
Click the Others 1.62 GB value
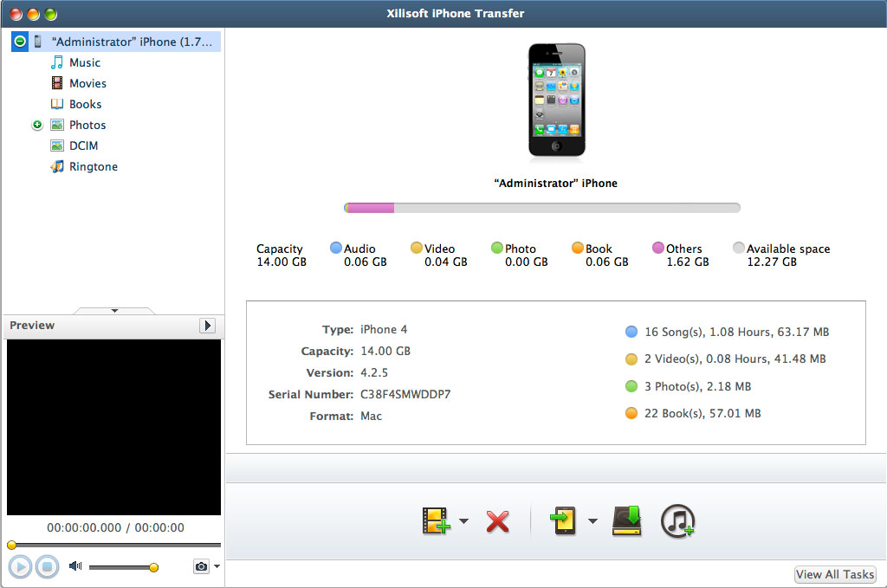pyautogui.click(x=687, y=262)
